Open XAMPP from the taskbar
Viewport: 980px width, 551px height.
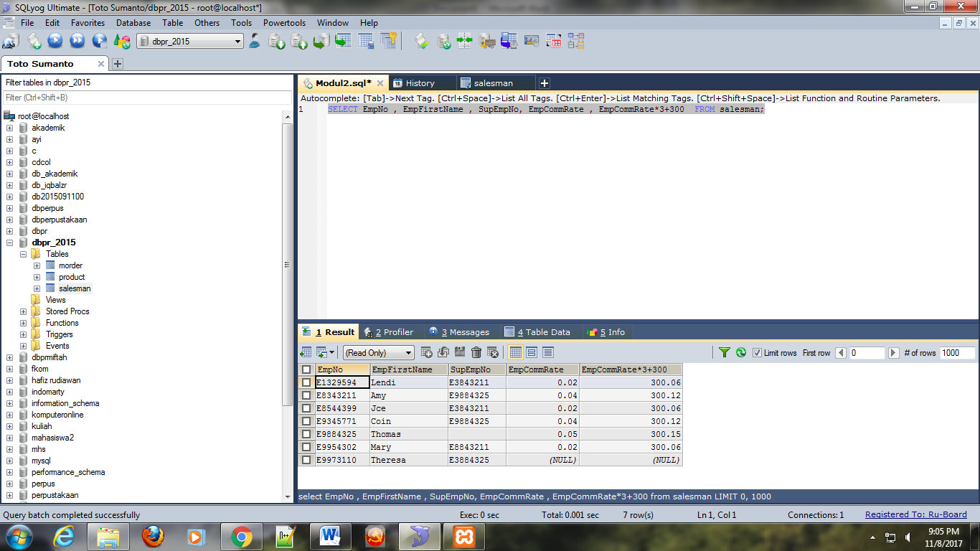(x=463, y=537)
